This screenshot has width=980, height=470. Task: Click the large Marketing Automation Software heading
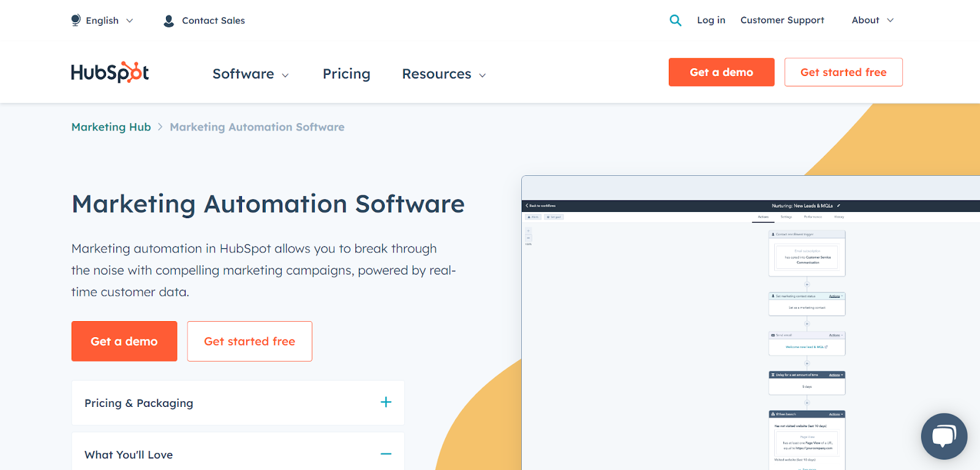tap(268, 204)
